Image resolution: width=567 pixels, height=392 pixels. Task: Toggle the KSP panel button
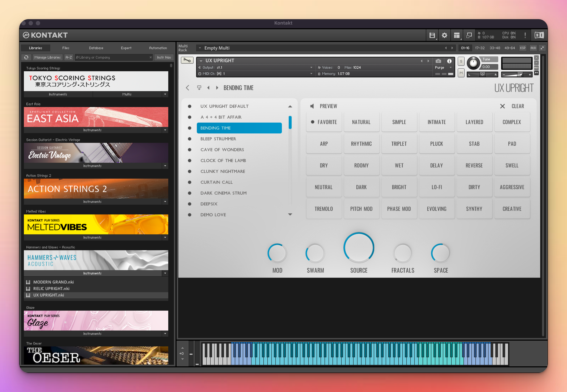pyautogui.click(x=522, y=48)
